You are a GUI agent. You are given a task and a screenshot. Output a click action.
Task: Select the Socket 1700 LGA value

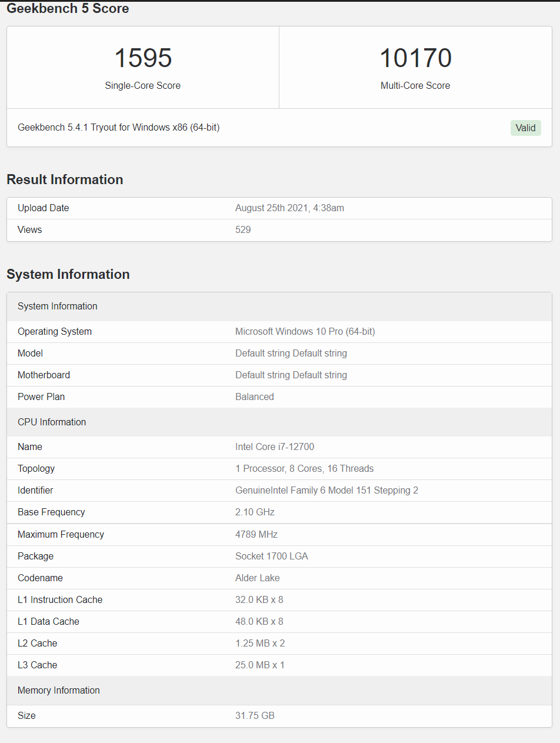coord(272,556)
